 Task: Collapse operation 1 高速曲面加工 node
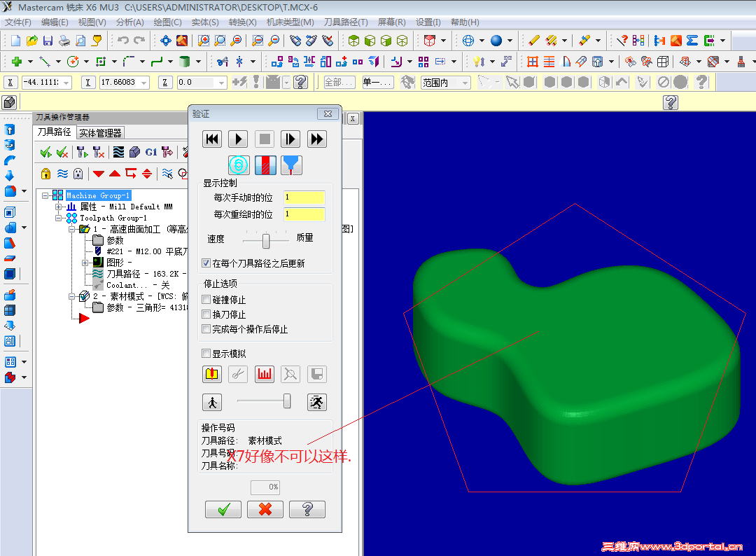pyautogui.click(x=72, y=229)
